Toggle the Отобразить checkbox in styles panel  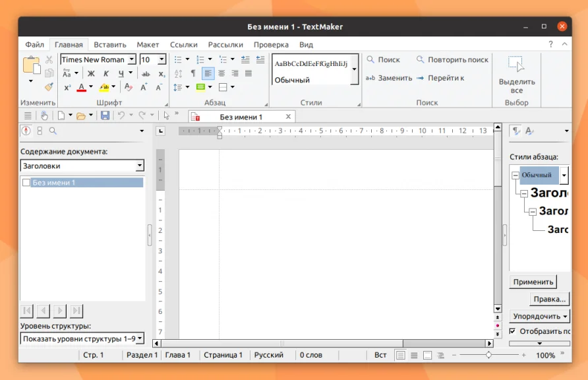[x=513, y=331]
